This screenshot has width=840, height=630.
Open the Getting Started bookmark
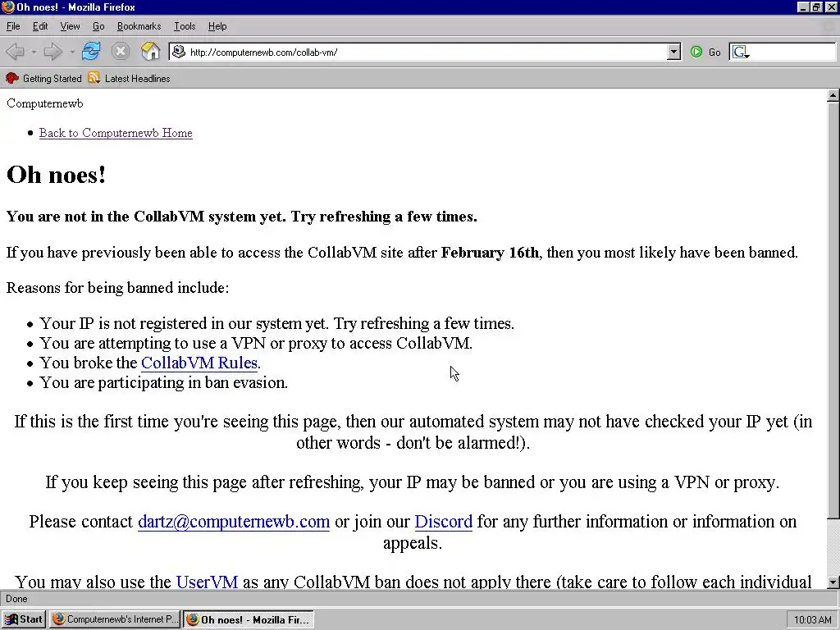tap(44, 79)
